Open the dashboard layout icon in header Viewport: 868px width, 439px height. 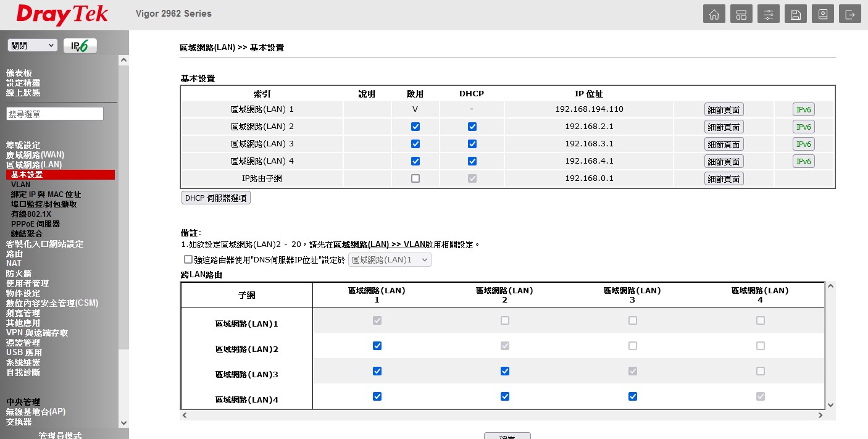pos(741,14)
